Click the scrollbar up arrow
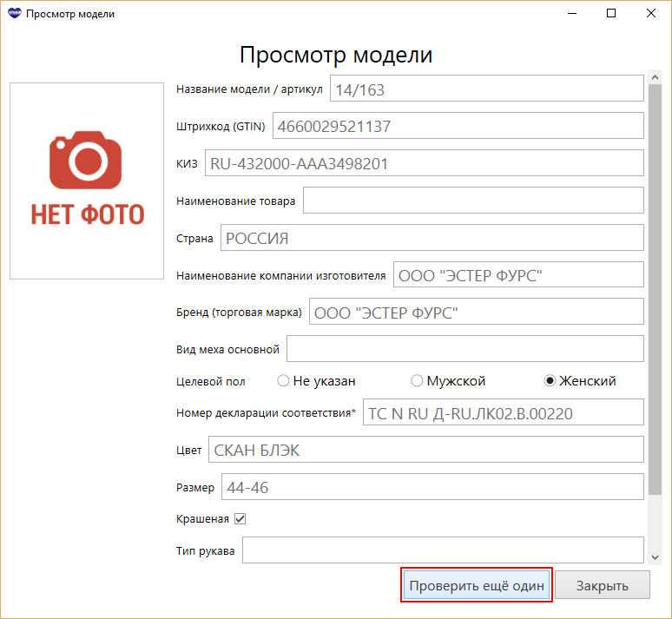672x619 pixels. 655,77
